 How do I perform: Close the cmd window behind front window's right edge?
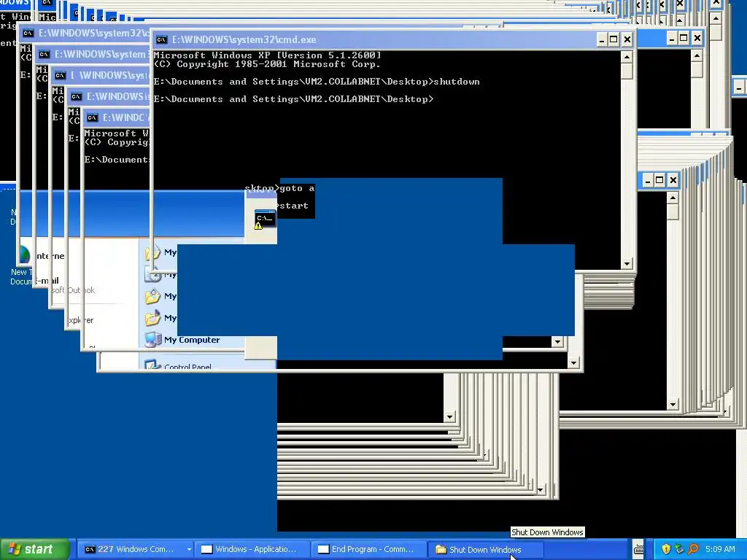tap(697, 38)
